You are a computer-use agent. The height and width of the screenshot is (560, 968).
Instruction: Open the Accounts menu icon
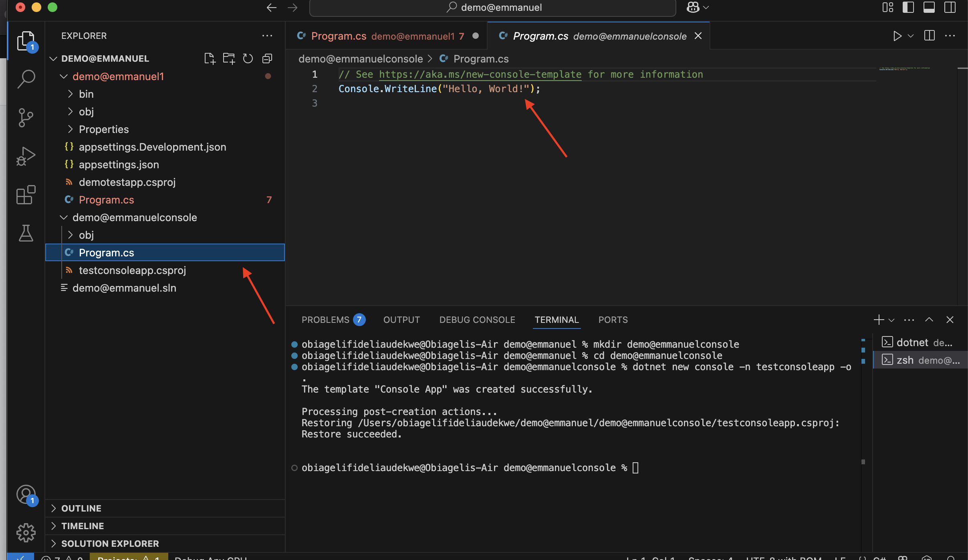(26, 495)
